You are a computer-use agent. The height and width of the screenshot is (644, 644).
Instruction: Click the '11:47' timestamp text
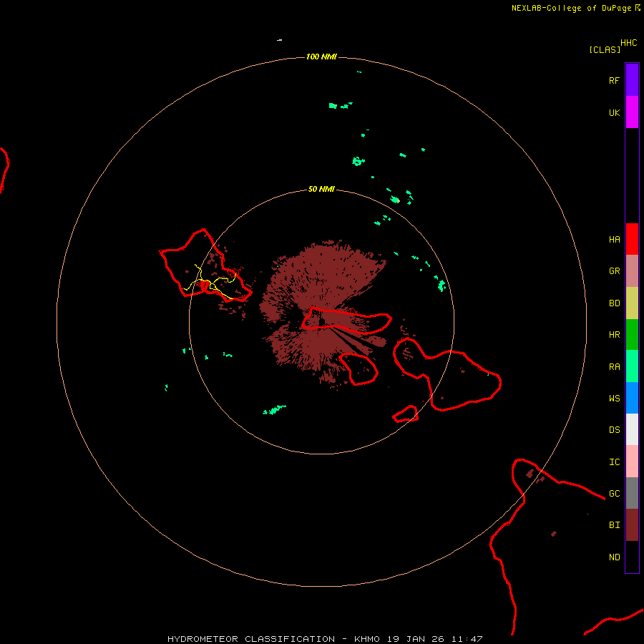click(x=467, y=639)
